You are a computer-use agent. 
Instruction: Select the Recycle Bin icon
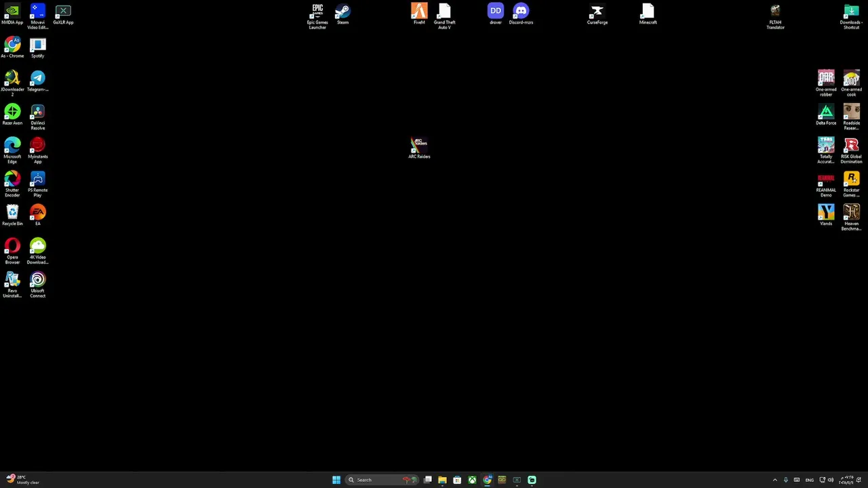click(x=12, y=216)
